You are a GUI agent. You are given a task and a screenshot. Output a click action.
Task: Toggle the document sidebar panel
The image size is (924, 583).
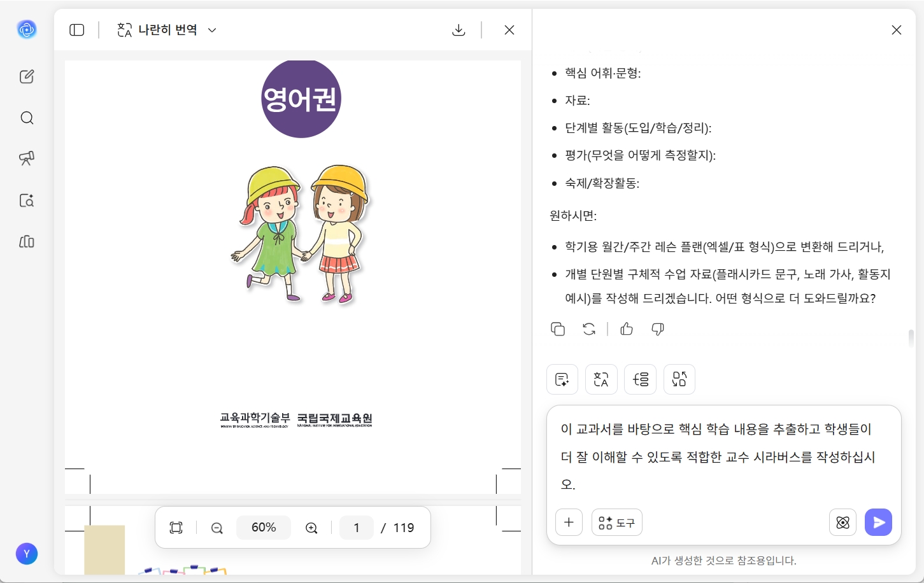tap(76, 30)
